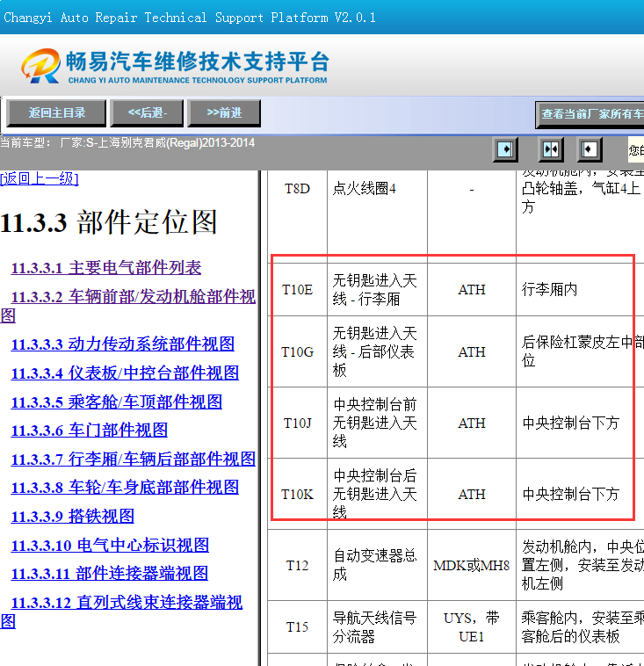Select the UYS，带 UE1 option cell
The height and width of the screenshot is (666, 644).
(x=472, y=627)
